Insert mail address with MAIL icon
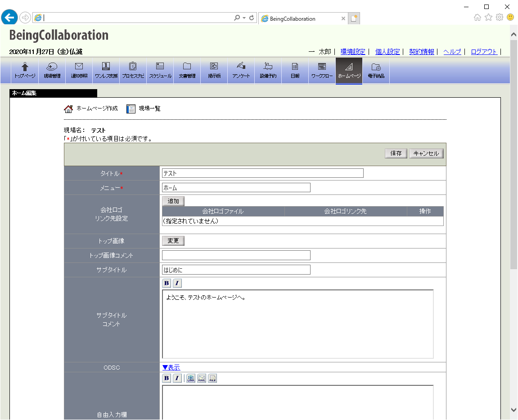Screen dimensions: 518x420 tap(202, 379)
